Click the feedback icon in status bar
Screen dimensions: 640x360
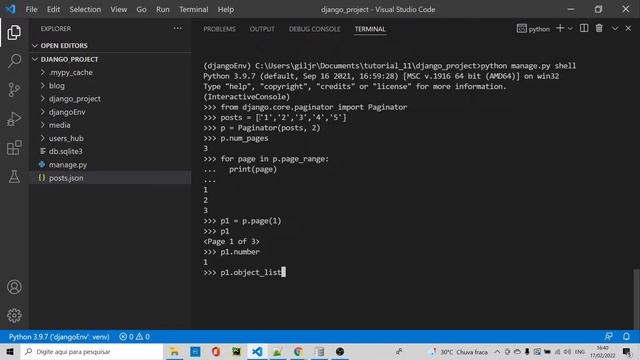point(608,336)
